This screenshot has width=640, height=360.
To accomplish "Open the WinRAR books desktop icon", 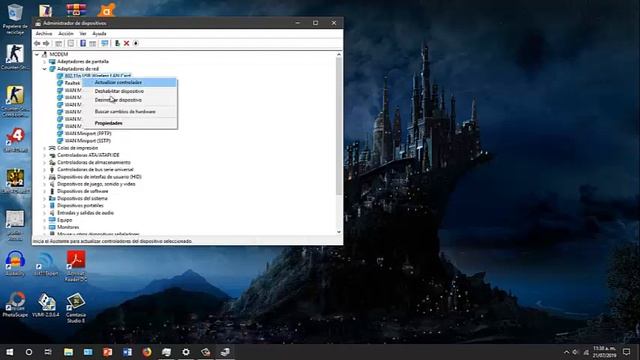I will coord(76,10).
